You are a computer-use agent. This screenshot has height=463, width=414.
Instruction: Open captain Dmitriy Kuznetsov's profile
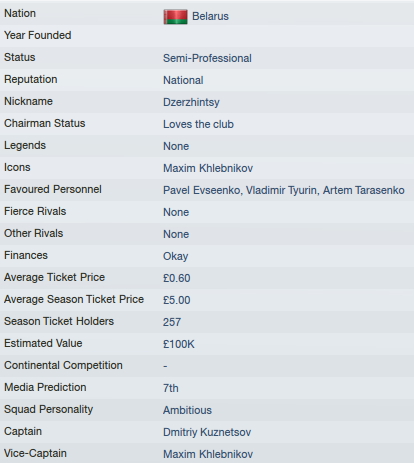pos(207,432)
